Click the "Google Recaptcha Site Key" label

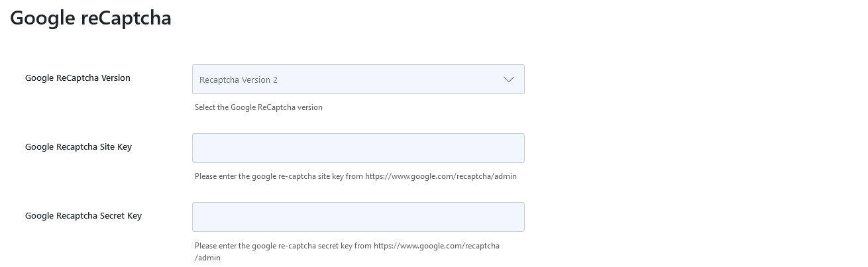[78, 147]
